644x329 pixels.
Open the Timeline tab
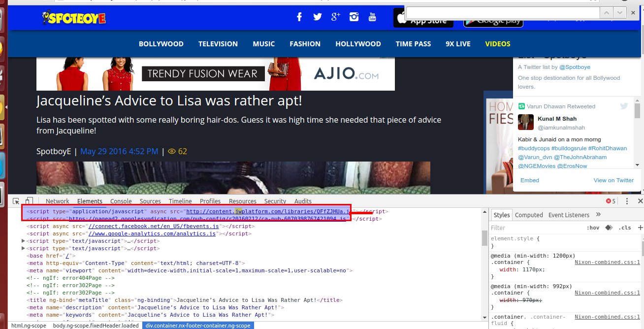click(180, 201)
